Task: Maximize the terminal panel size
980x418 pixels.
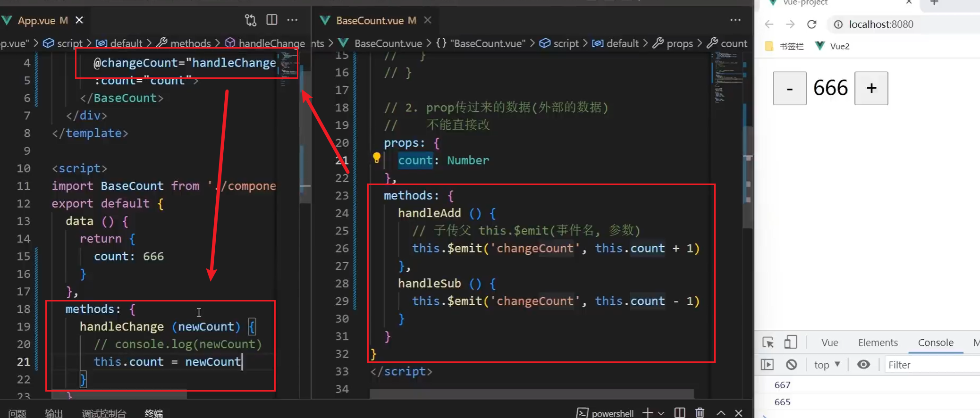Action: tap(721, 413)
